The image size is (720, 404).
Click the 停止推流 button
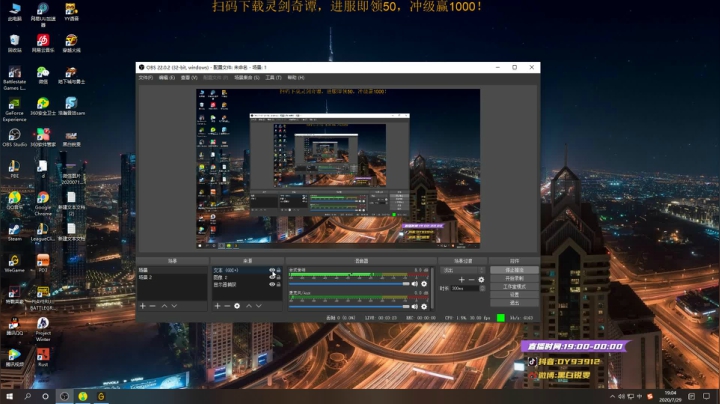[x=514, y=270]
